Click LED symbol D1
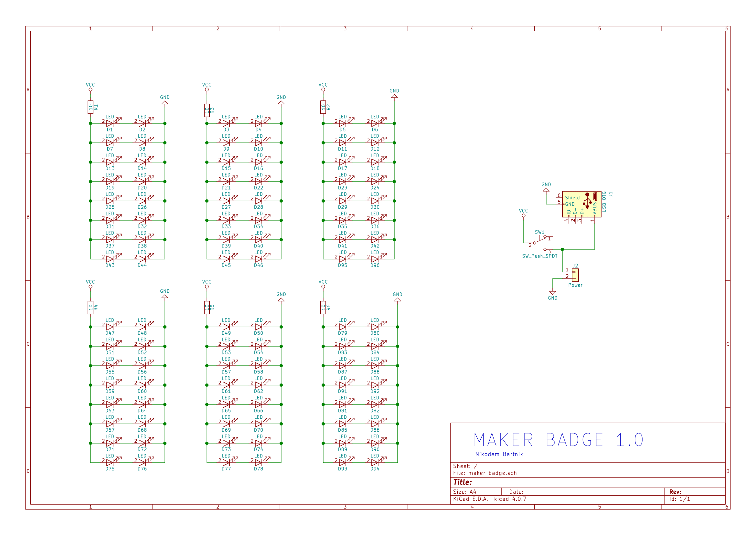 (x=111, y=123)
